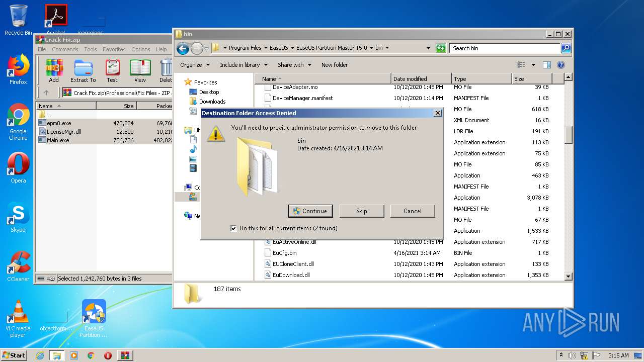Image resolution: width=644 pixels, height=362 pixels.
Task: Open the recent locations dropdown arrow
Action: coord(206,49)
